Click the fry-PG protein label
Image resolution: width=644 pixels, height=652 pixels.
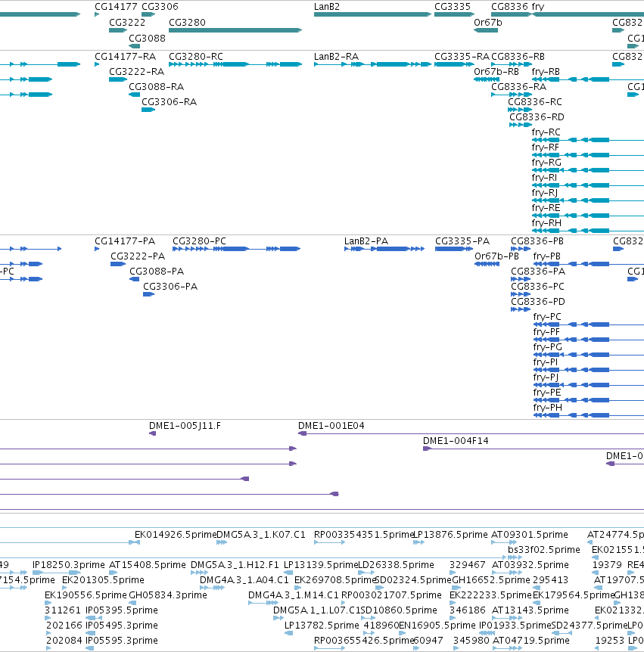[547, 346]
